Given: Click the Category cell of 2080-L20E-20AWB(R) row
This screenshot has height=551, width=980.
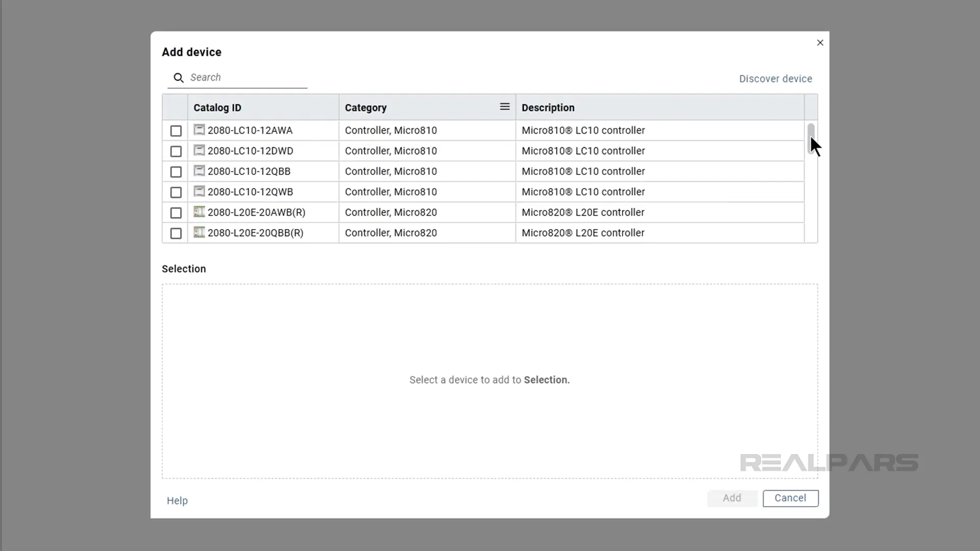Looking at the screenshot, I should [427, 212].
